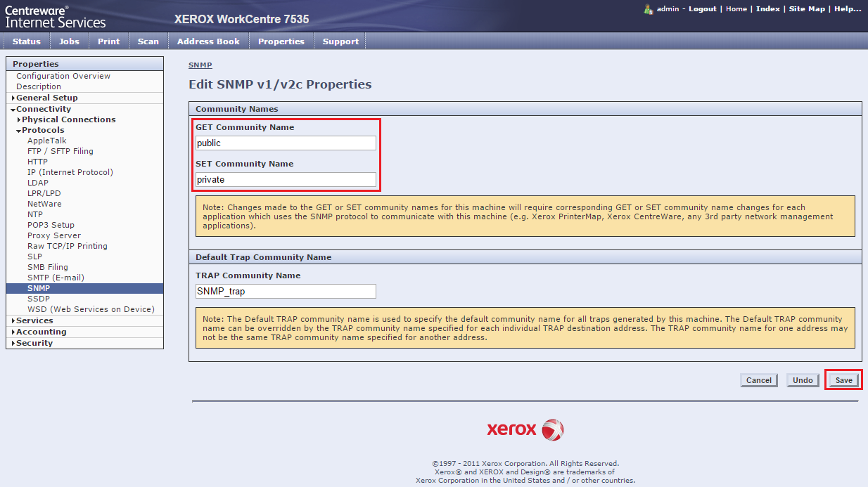Switch to the Address Book tab

tap(208, 41)
